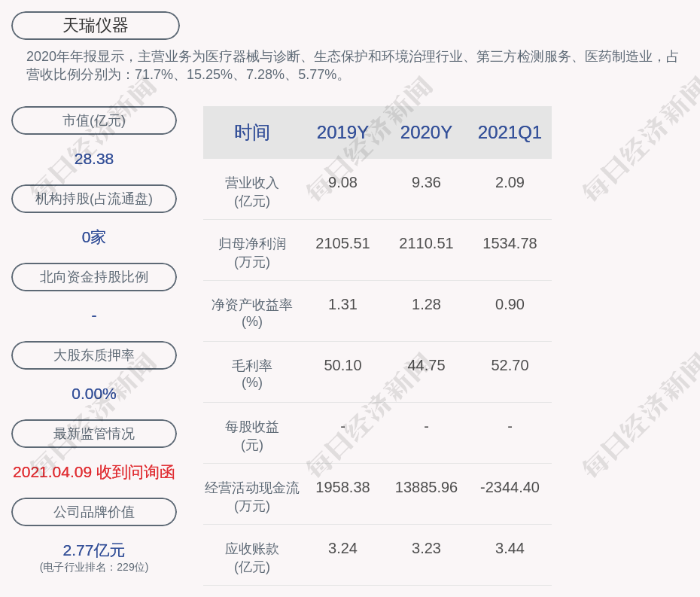
Task: Click the market value figure 28.38
Action: point(94,159)
